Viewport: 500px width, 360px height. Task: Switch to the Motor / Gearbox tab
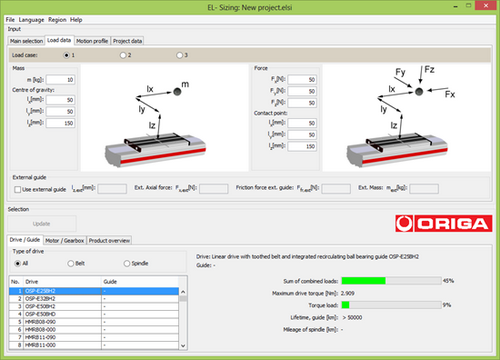pos(65,240)
